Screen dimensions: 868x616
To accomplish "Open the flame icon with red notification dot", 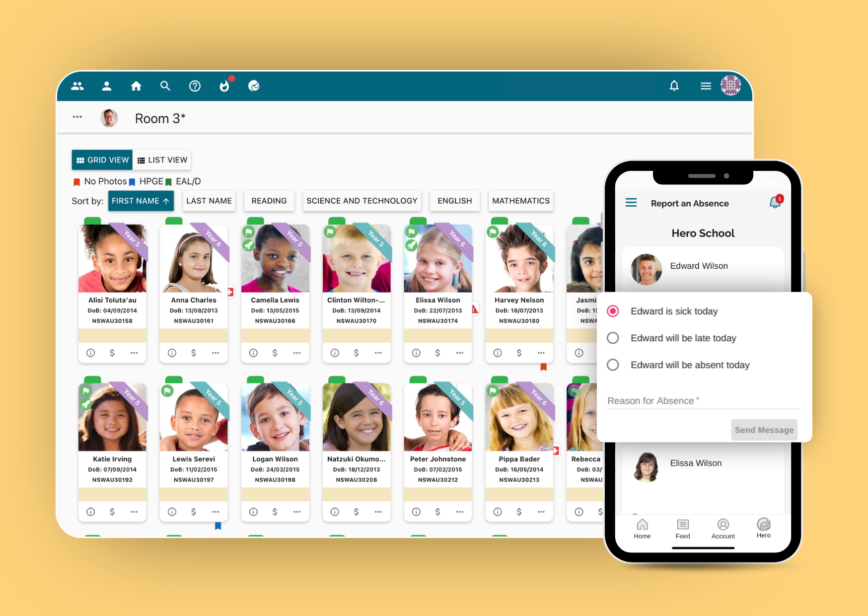I will (224, 85).
